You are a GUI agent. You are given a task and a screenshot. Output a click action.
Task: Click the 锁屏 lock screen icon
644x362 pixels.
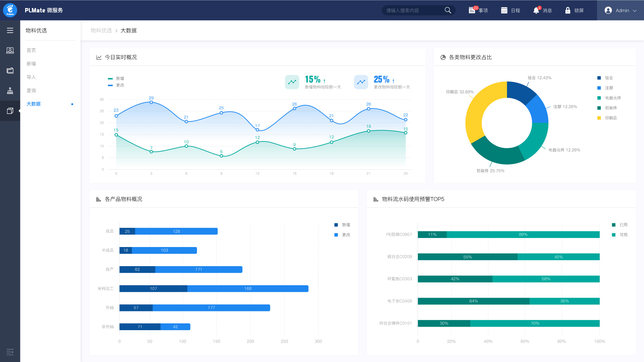pyautogui.click(x=568, y=10)
